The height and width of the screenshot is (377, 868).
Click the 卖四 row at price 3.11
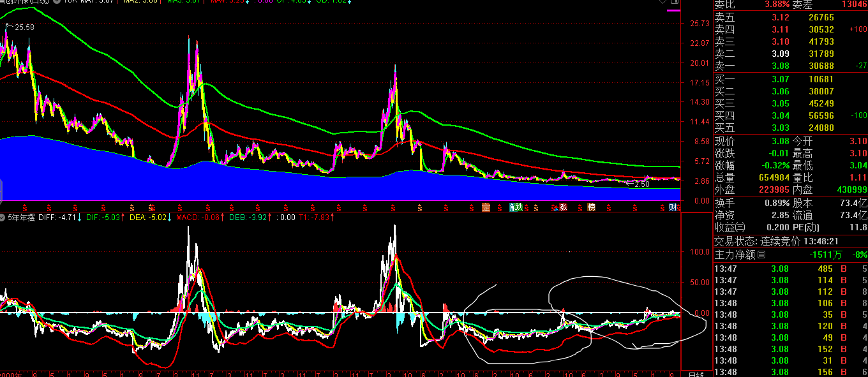click(x=790, y=29)
